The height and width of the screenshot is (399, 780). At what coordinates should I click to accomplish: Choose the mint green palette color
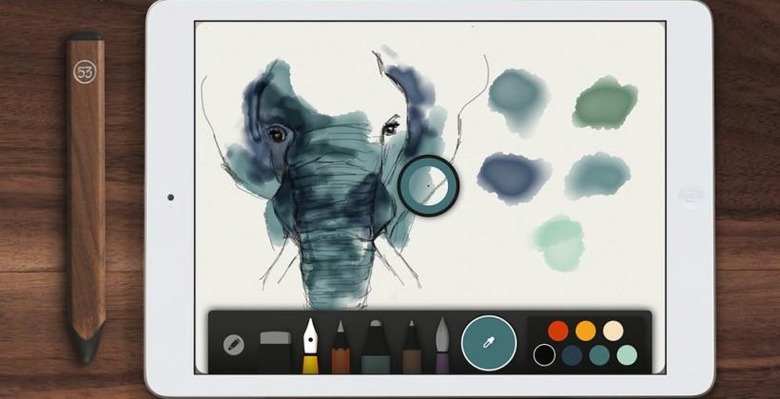[x=627, y=355]
